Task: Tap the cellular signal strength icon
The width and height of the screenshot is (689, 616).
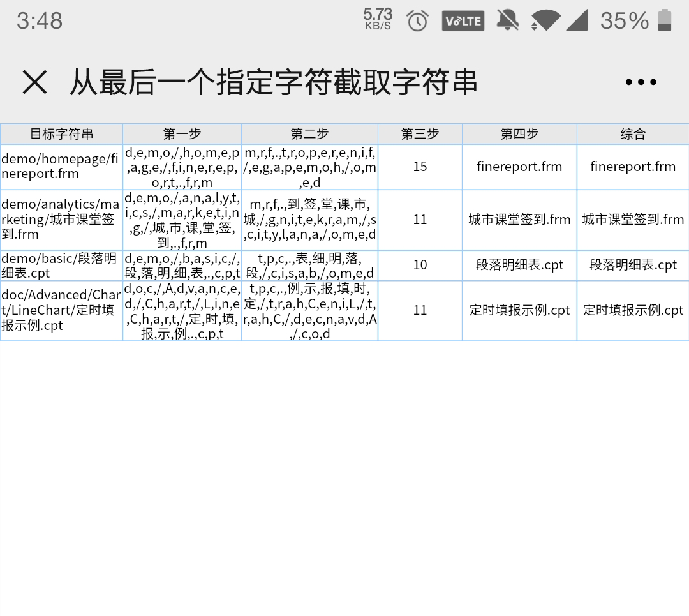Action: 577,20
